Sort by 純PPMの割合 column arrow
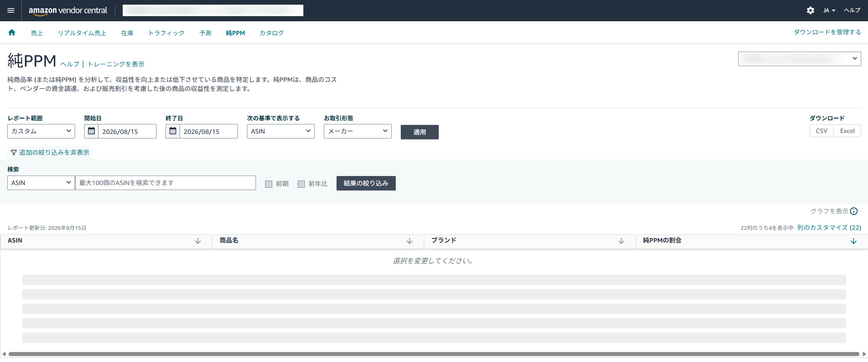The width and height of the screenshot is (868, 362). pos(854,241)
